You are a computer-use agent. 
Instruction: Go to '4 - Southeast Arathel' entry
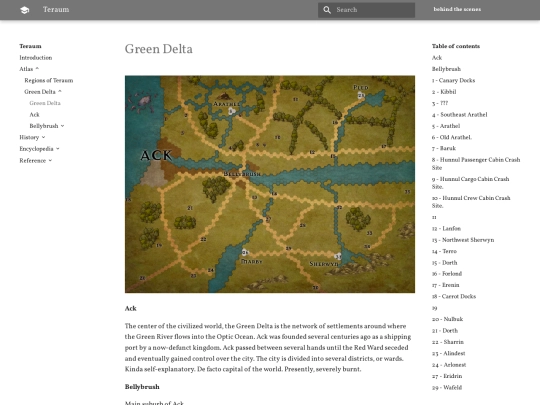(x=460, y=115)
